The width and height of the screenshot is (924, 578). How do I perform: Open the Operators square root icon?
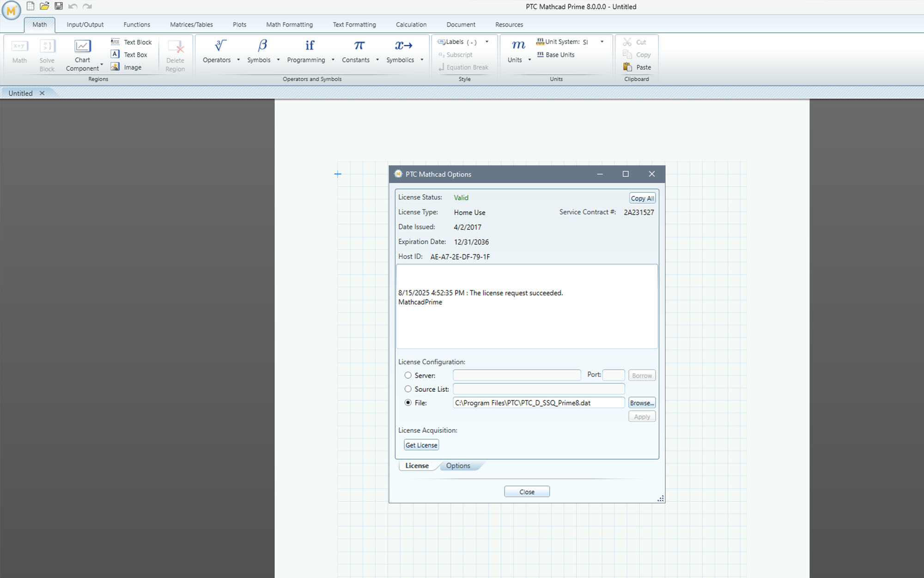(220, 45)
